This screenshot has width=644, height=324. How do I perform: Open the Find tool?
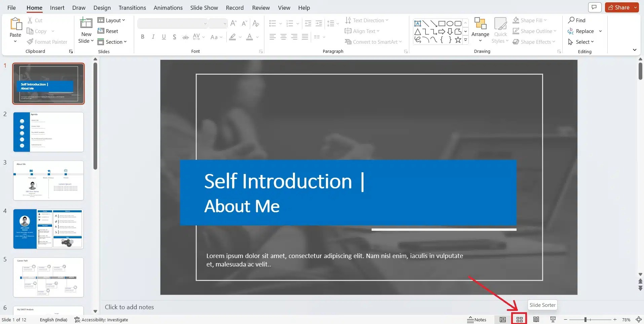(578, 20)
